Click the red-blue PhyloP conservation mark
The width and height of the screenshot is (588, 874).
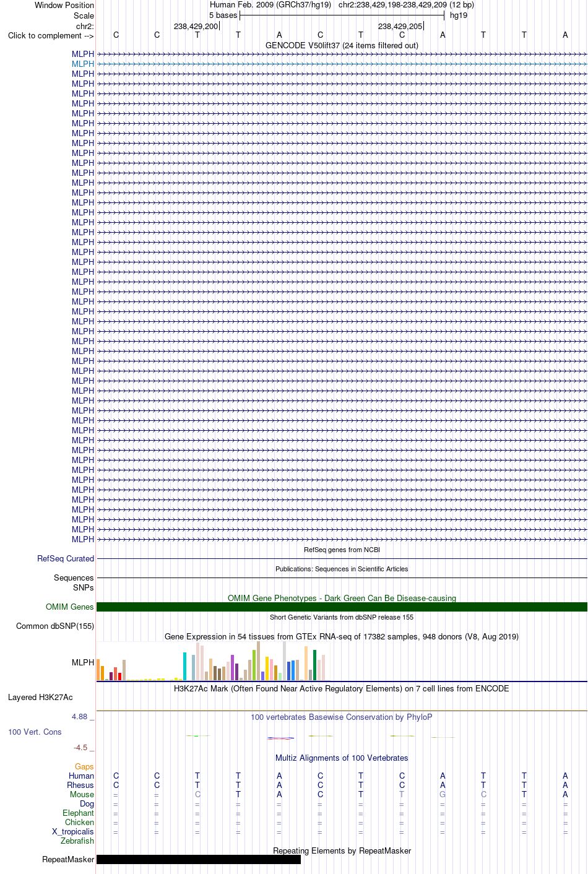click(x=280, y=738)
